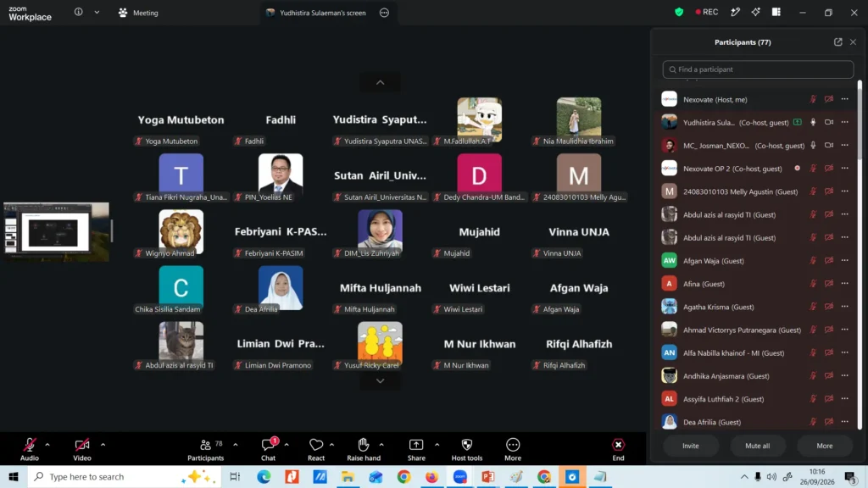Toggle microphone for MC_Josman_NEXO co-host
The width and height of the screenshot is (868, 488).
coord(813,146)
